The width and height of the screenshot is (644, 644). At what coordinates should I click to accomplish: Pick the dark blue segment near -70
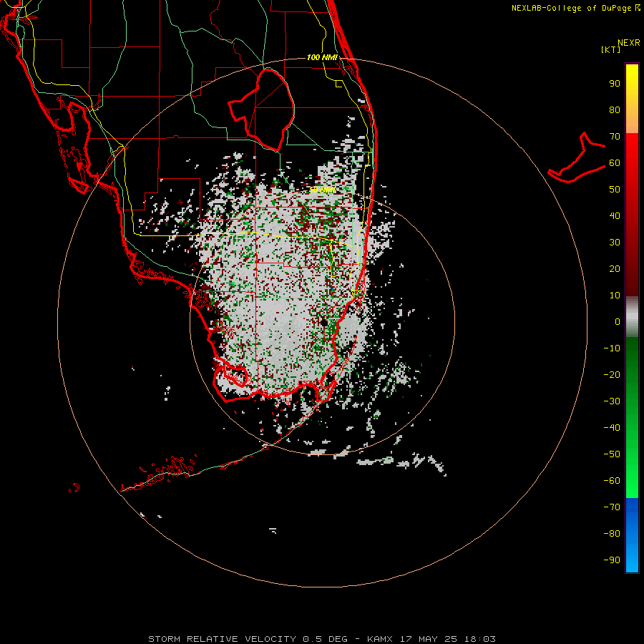632,506
